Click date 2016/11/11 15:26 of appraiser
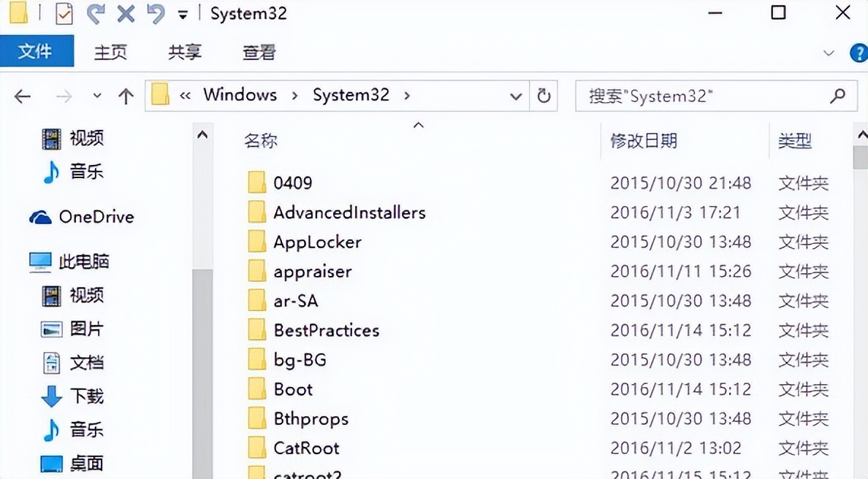868x479 pixels. pyautogui.click(x=680, y=271)
